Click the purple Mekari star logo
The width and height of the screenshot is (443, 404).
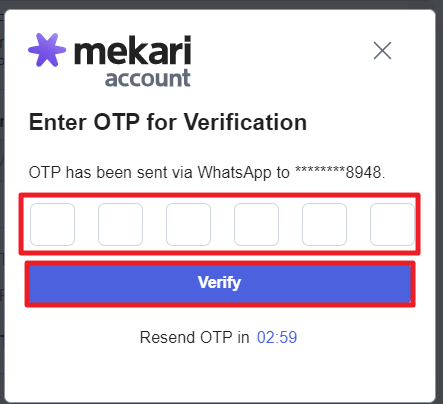47,50
